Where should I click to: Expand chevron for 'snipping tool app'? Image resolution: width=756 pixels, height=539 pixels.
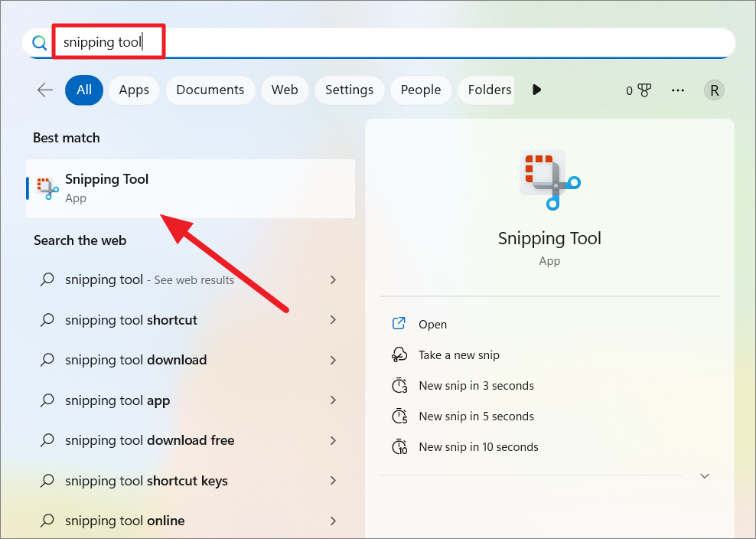[x=333, y=400]
